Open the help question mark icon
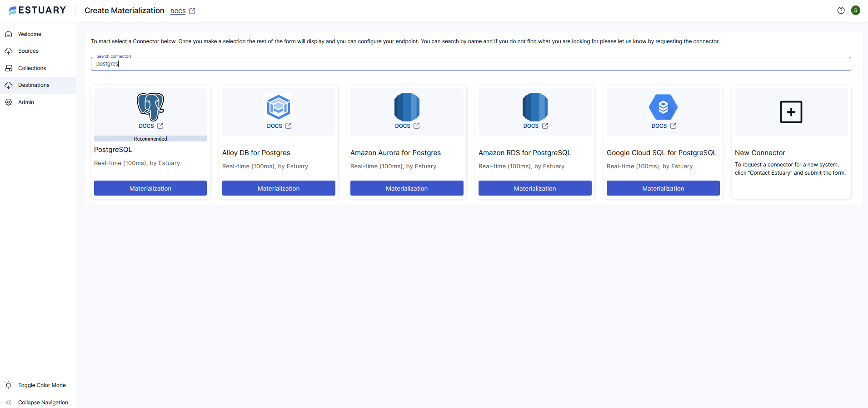868x408 pixels. pyautogui.click(x=841, y=10)
